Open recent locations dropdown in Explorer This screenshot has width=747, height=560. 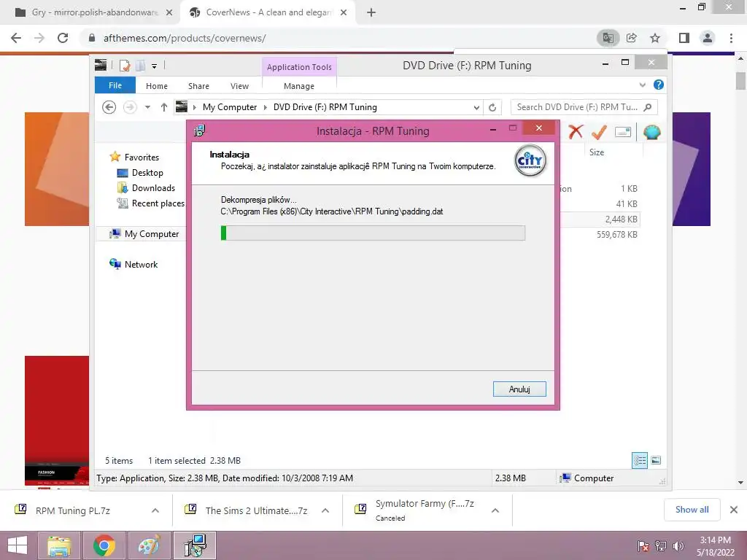(x=147, y=107)
